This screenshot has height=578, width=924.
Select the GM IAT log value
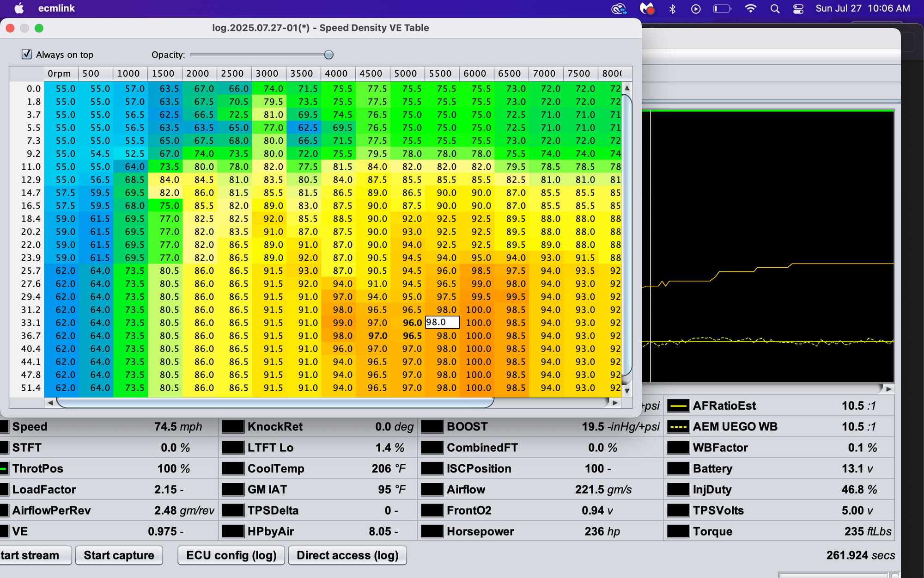[x=318, y=490]
